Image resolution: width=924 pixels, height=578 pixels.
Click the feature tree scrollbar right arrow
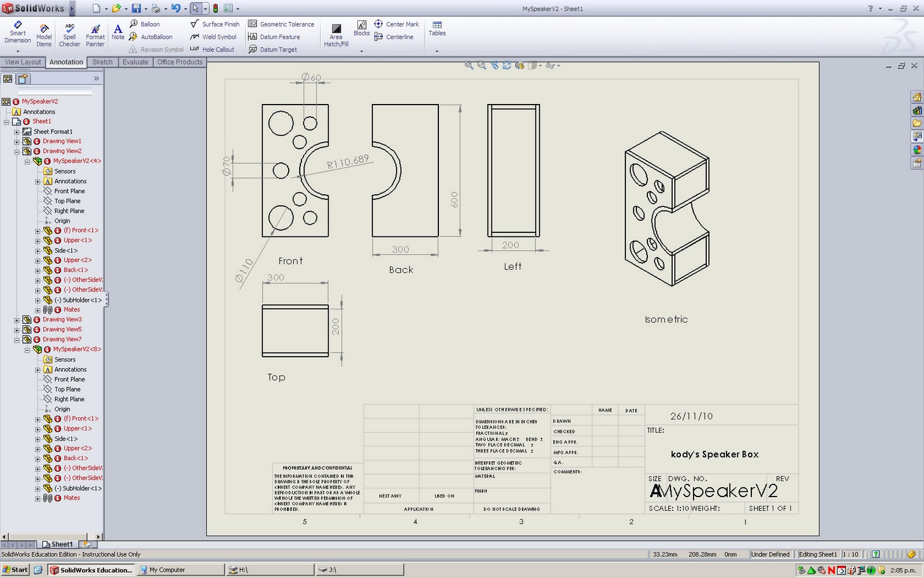(x=98, y=536)
